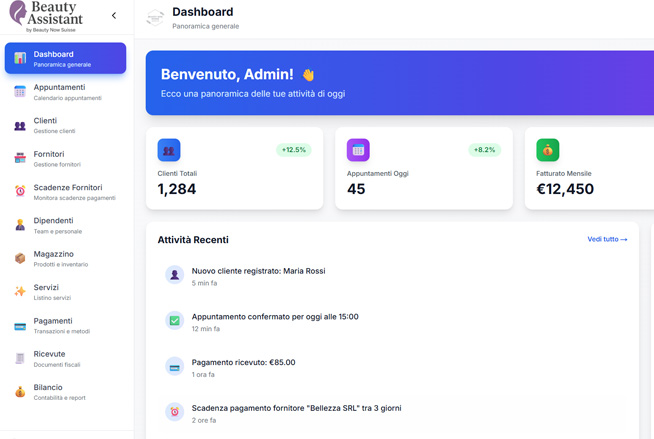
Task: Click the 'Fatturato Mensile' label
Action: 563,173
